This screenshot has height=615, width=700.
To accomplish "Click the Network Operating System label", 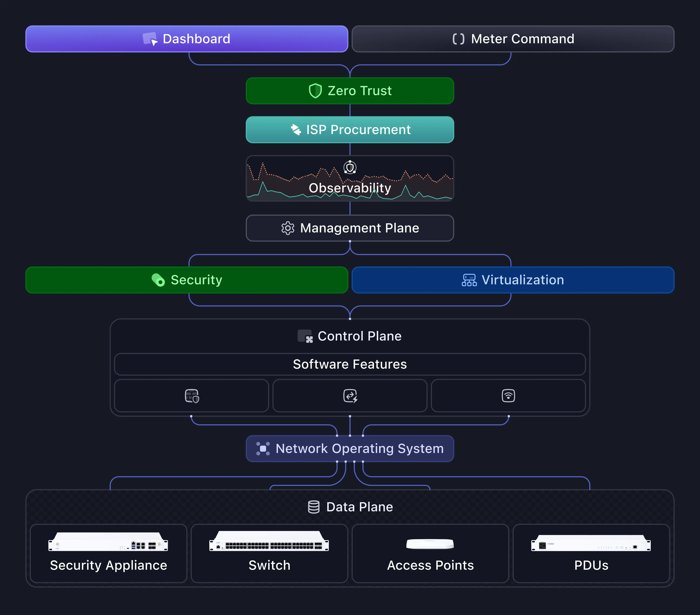I will tap(360, 449).
